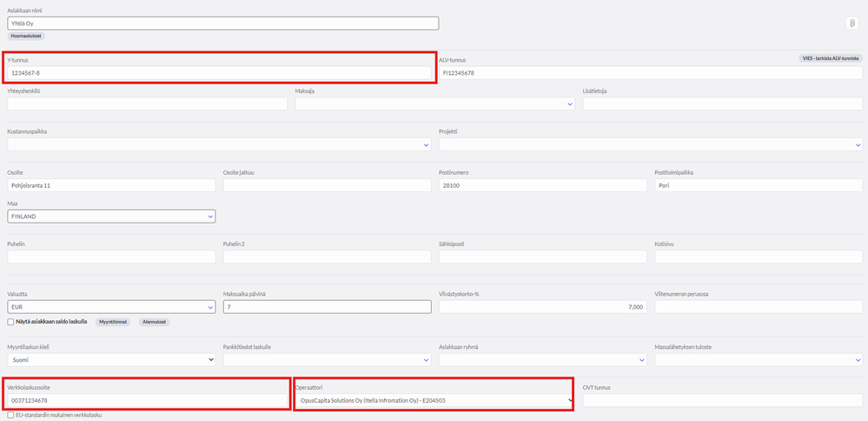Open the Myyntihinnat button
The image size is (868, 421).
[x=113, y=322]
